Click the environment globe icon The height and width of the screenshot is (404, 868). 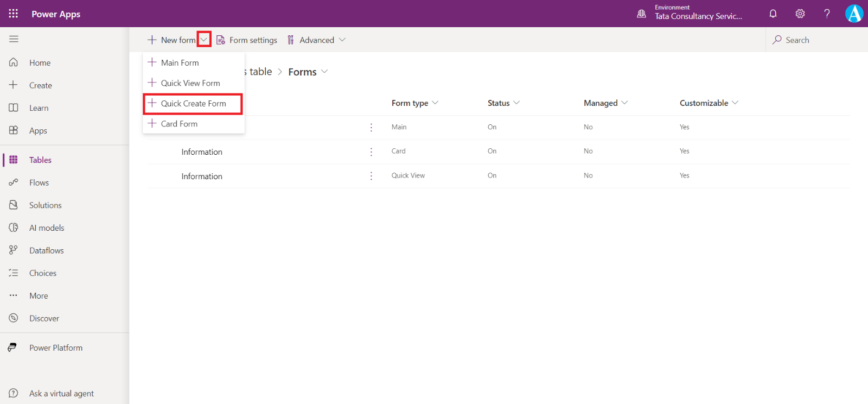point(641,14)
